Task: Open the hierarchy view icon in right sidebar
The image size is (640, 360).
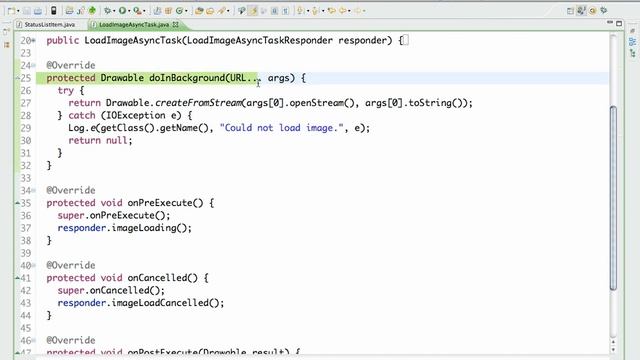Action: (633, 53)
